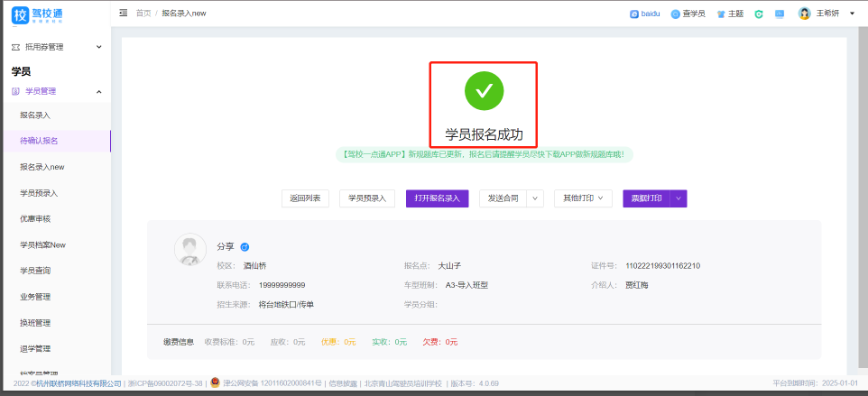Open the 杭州联桥网络科技有限公司 footer link
Screen dimensions: 868x396
[x=78, y=383]
